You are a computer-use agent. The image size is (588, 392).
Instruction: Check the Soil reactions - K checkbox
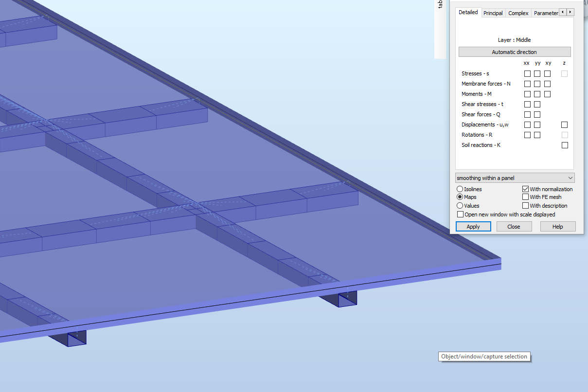(x=564, y=145)
